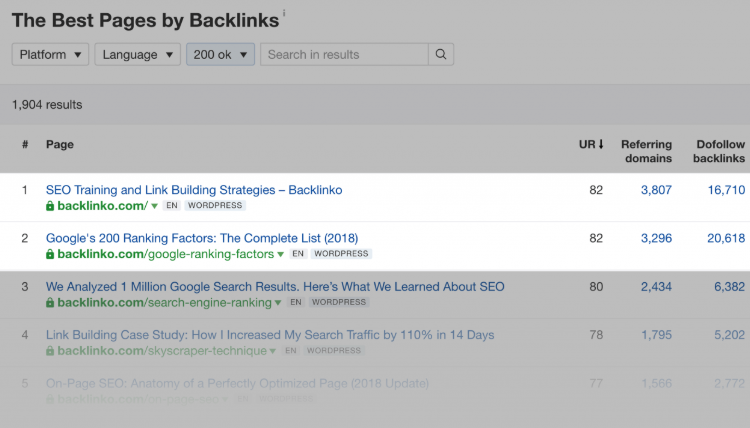Screen dimensions: 750x428
Task: Click referring domains value 3,807
Action: (656, 190)
